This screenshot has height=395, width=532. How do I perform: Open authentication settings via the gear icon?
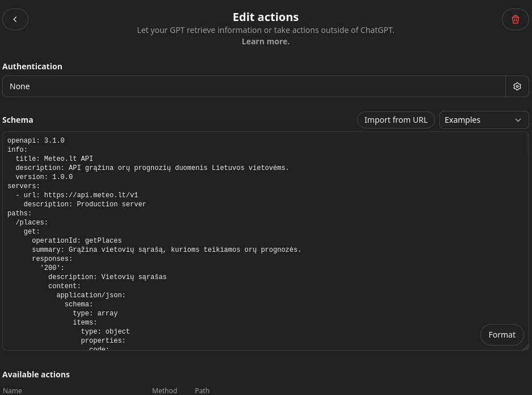point(517,86)
